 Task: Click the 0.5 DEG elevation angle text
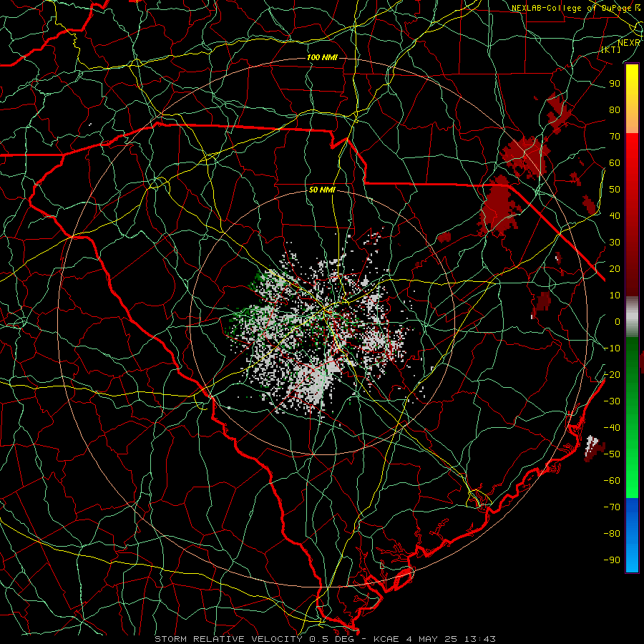pyautogui.click(x=331, y=639)
